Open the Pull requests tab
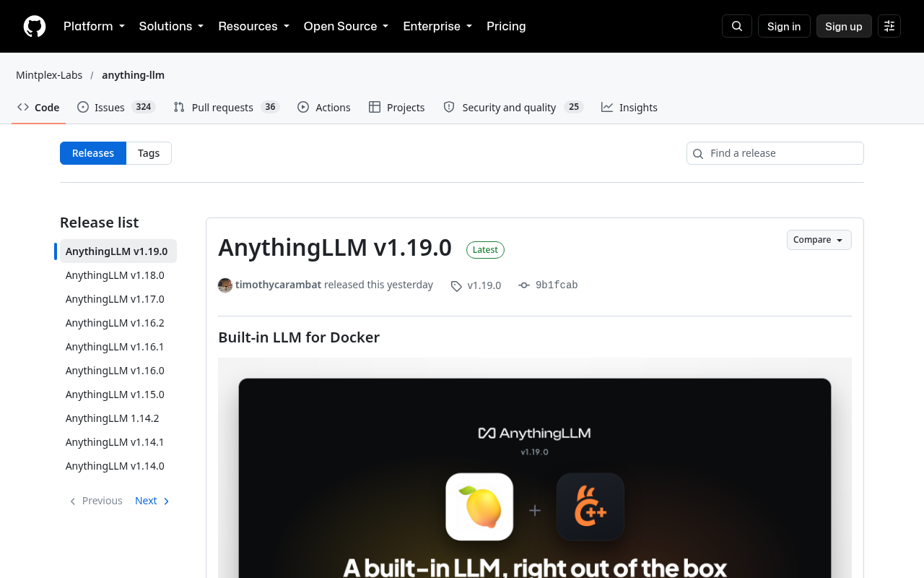The width and height of the screenshot is (924, 578). click(x=227, y=107)
